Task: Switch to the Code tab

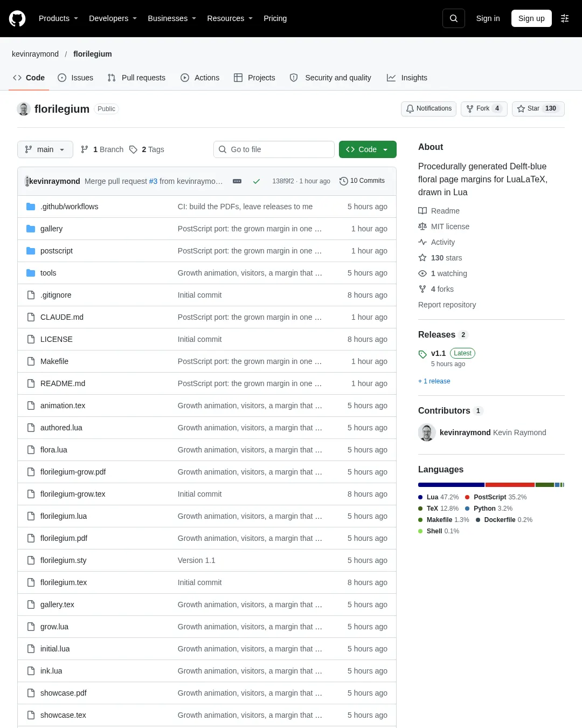Action: [x=29, y=78]
